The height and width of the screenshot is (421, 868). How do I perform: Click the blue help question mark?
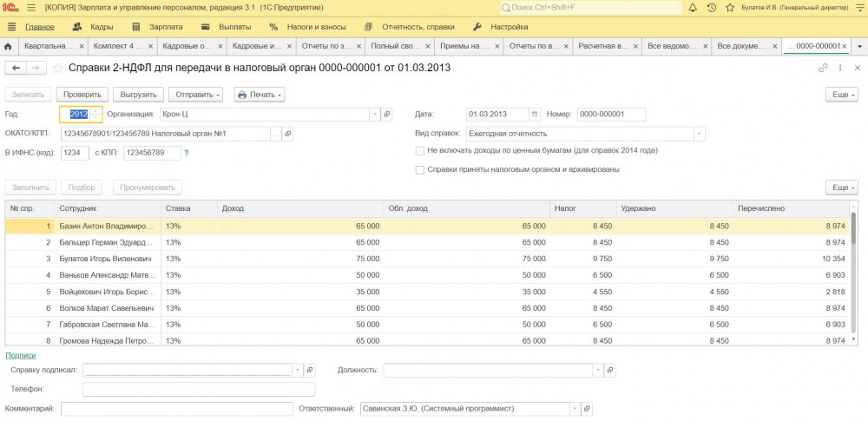click(186, 153)
